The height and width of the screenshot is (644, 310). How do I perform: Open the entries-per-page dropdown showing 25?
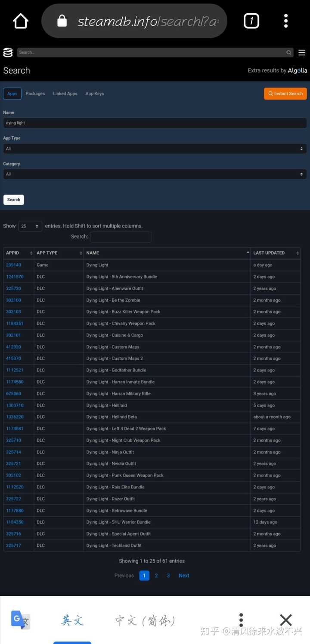click(x=30, y=226)
